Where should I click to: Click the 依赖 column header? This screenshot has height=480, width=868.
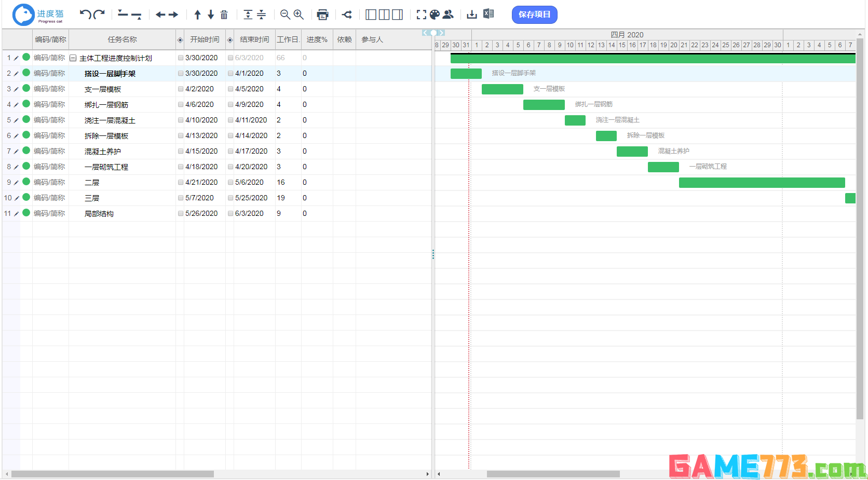(344, 39)
